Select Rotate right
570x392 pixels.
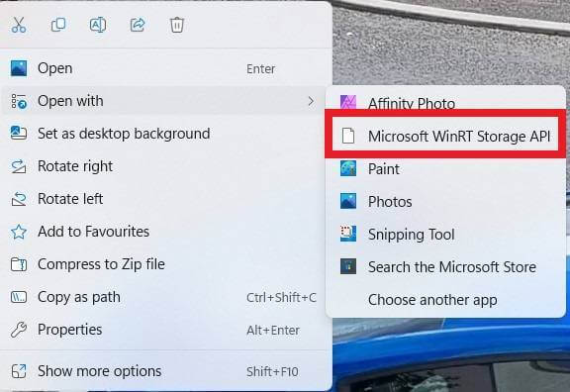(166, 166)
